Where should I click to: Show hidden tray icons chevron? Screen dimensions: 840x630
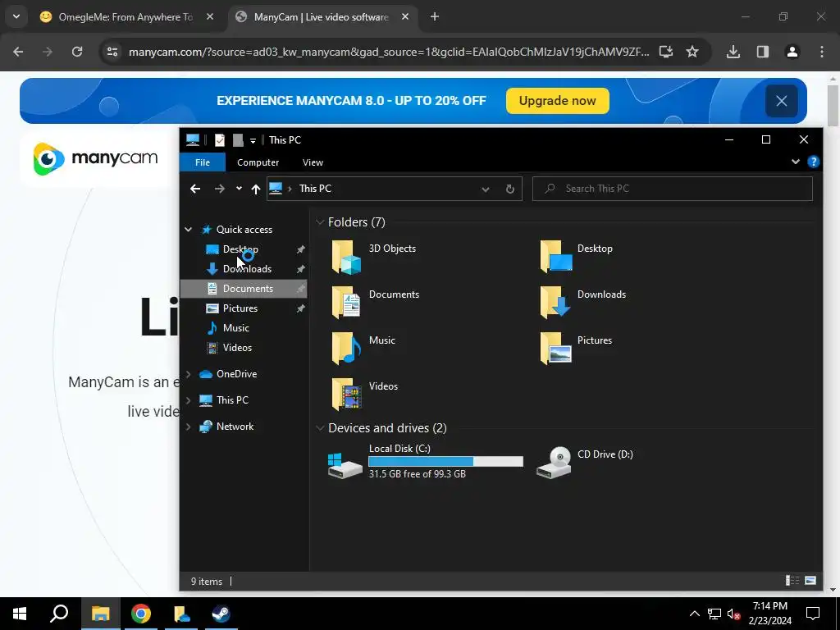(694, 614)
